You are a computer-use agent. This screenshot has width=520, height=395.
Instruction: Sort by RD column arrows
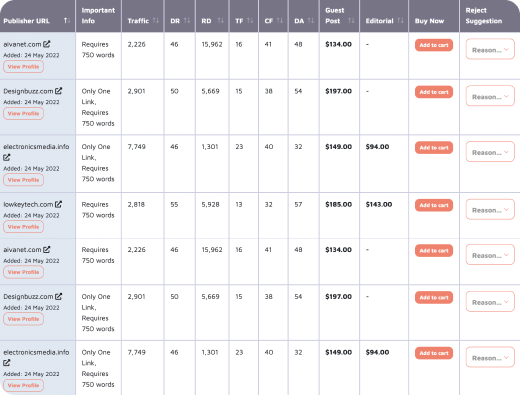[x=221, y=21]
